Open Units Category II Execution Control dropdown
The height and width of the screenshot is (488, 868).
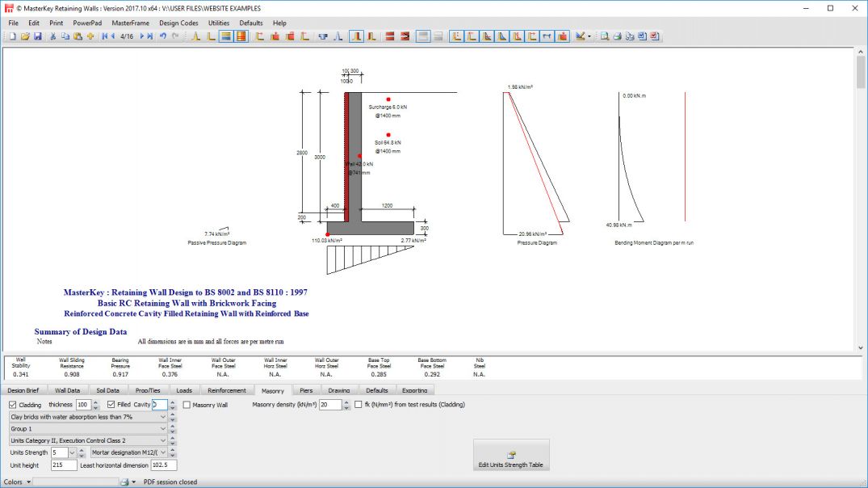(x=88, y=440)
